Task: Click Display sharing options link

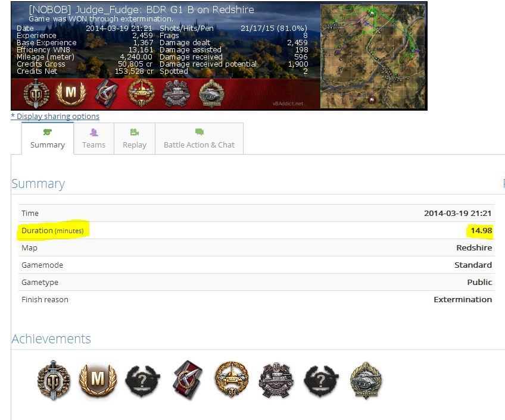Action: [55, 116]
